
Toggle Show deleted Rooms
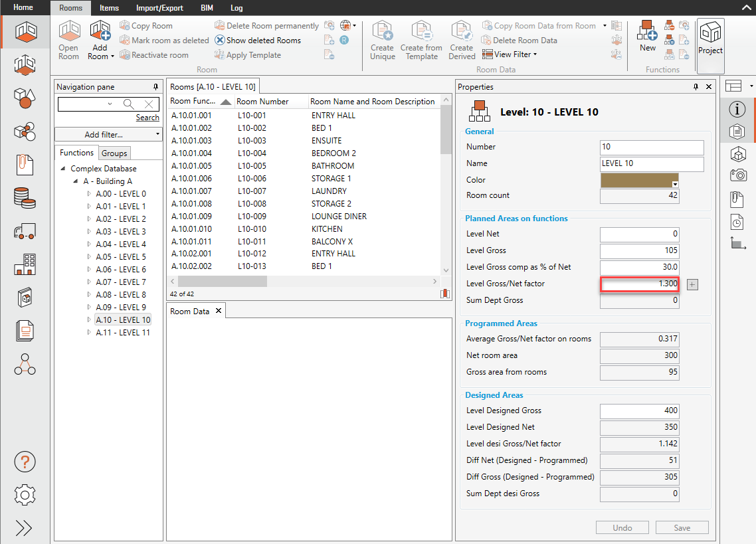pos(258,41)
